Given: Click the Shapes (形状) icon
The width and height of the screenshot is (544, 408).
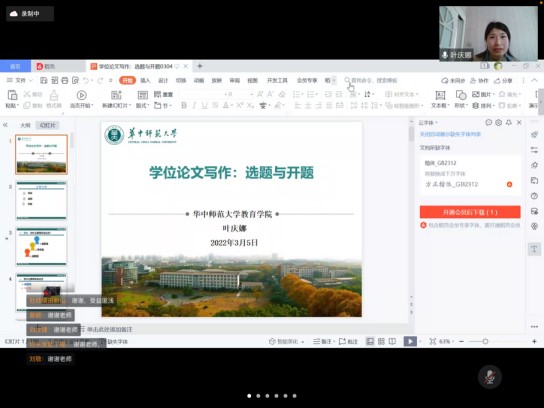Looking at the screenshot, I should tap(461, 95).
